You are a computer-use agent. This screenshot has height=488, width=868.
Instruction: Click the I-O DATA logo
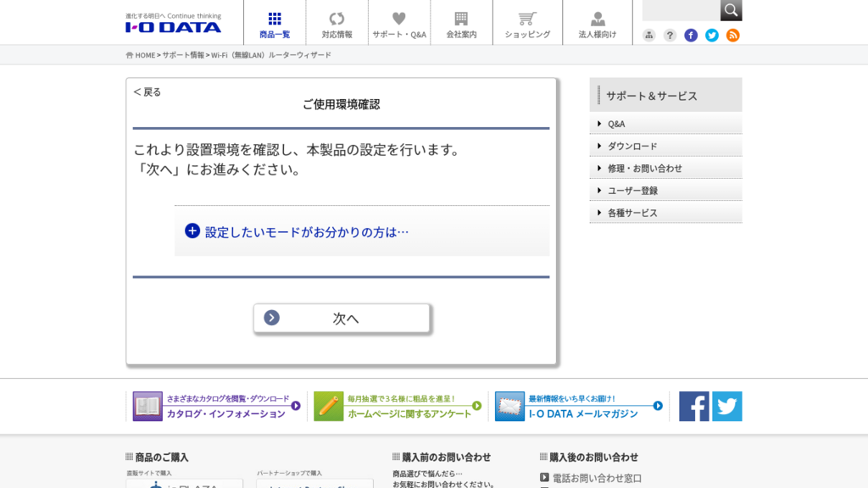tap(173, 23)
